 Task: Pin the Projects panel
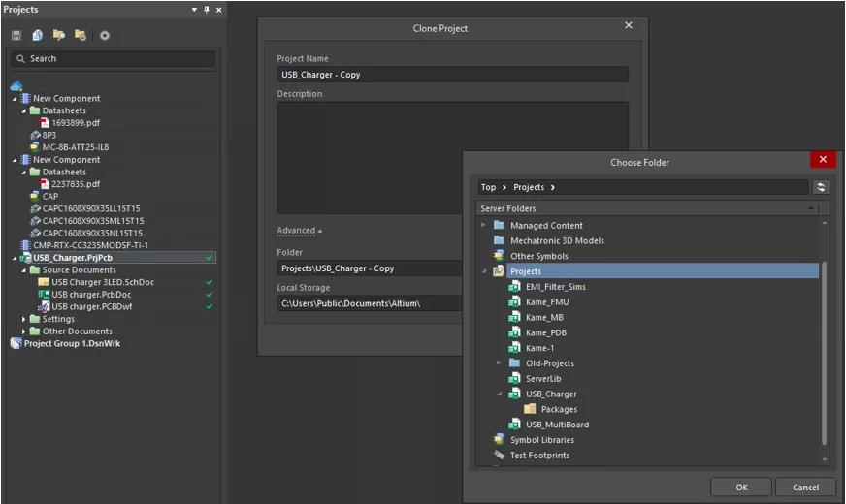207,10
